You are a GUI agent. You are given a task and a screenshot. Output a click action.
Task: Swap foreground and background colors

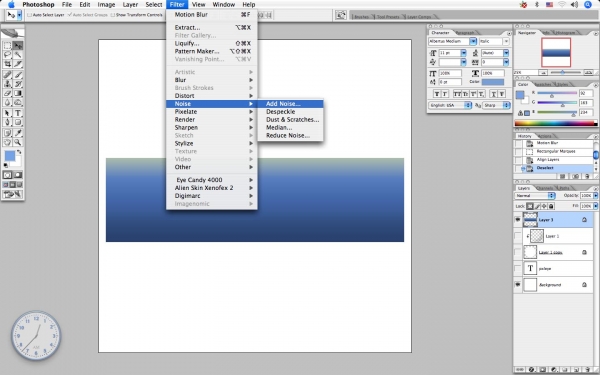click(19, 152)
